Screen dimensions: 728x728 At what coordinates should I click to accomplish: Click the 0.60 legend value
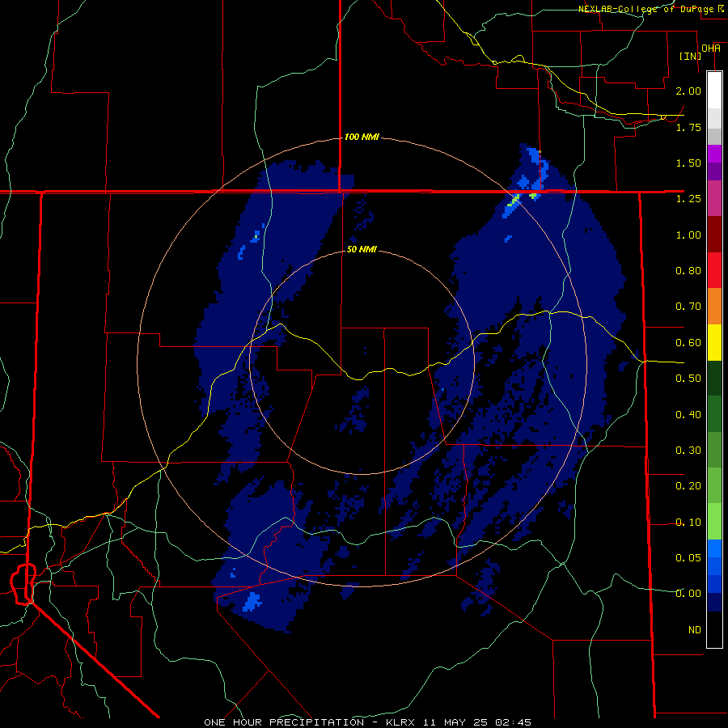coord(688,343)
